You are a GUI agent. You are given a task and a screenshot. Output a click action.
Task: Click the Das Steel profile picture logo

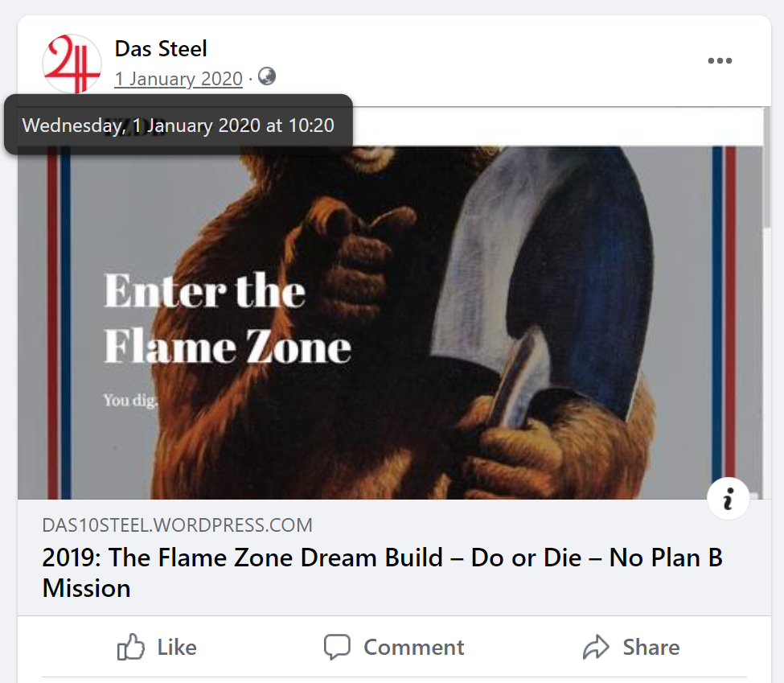(x=72, y=64)
